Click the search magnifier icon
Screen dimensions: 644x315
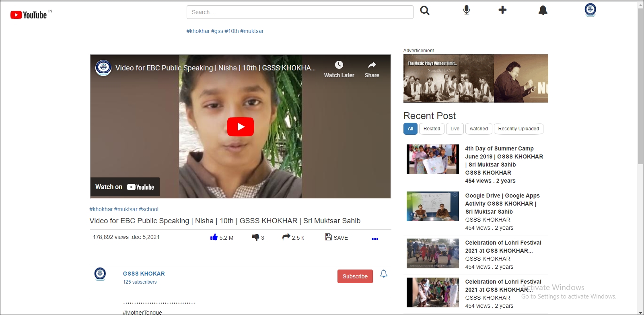425,10
